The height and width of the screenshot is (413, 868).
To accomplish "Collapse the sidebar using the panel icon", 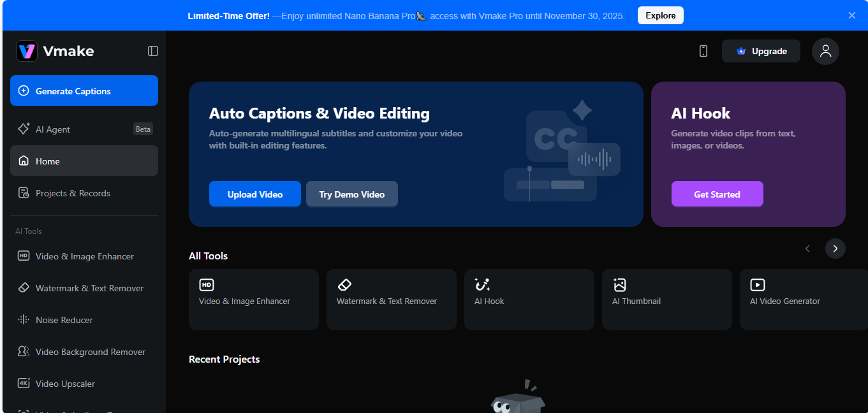I will click(x=153, y=51).
